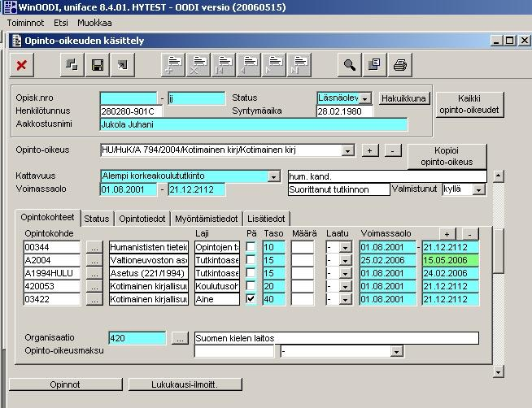
Task: Toggle Pä checkbox for row 420053
Action: [x=251, y=286]
